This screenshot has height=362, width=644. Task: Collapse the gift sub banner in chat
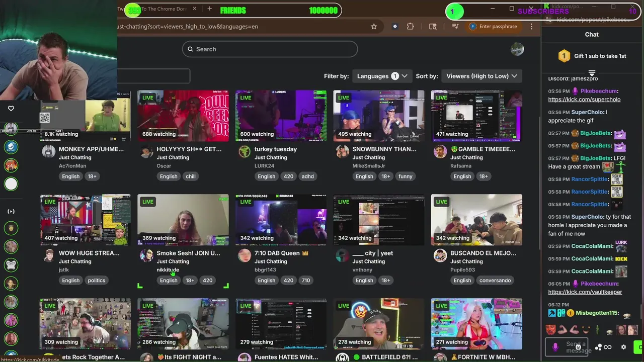tap(592, 73)
